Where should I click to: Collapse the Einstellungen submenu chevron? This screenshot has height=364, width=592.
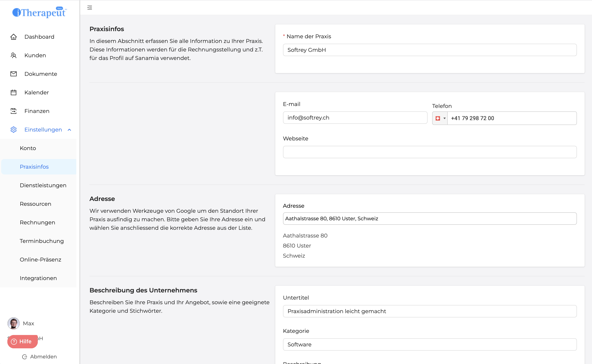pos(69,130)
